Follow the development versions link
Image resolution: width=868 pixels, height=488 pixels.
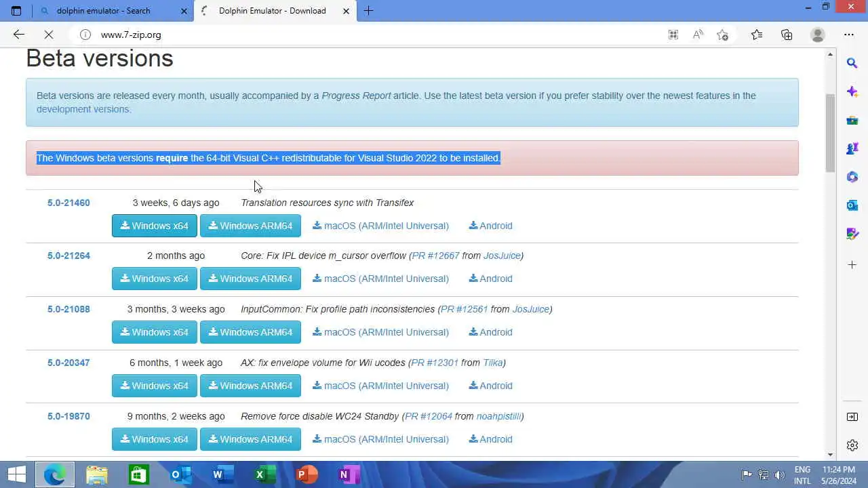pos(83,109)
